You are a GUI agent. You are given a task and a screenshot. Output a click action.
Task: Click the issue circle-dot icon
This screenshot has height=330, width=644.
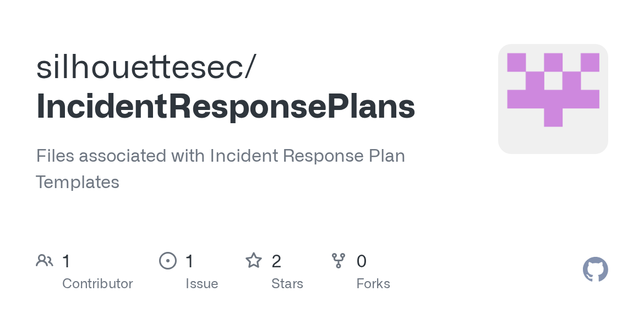click(167, 260)
